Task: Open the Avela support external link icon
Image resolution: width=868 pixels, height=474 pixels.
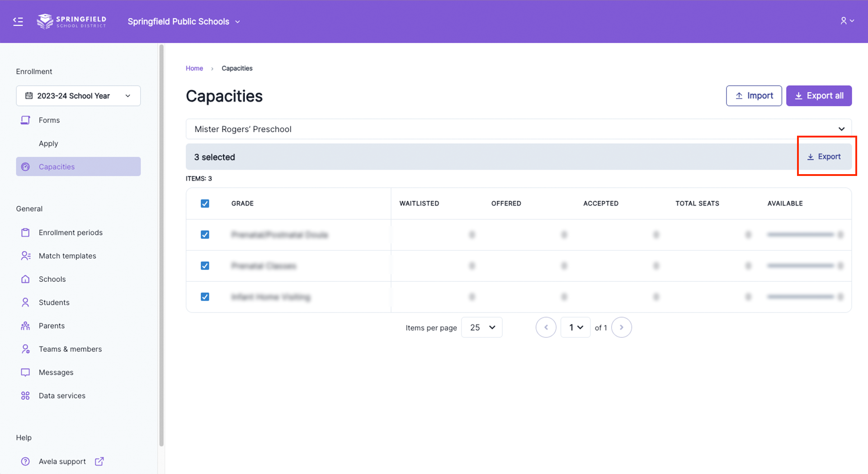Action: [99, 461]
